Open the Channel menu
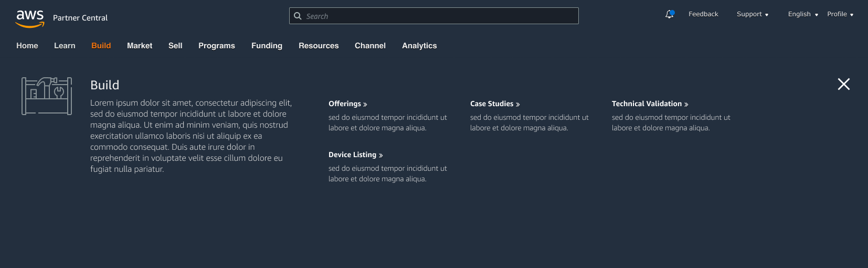 pos(370,46)
